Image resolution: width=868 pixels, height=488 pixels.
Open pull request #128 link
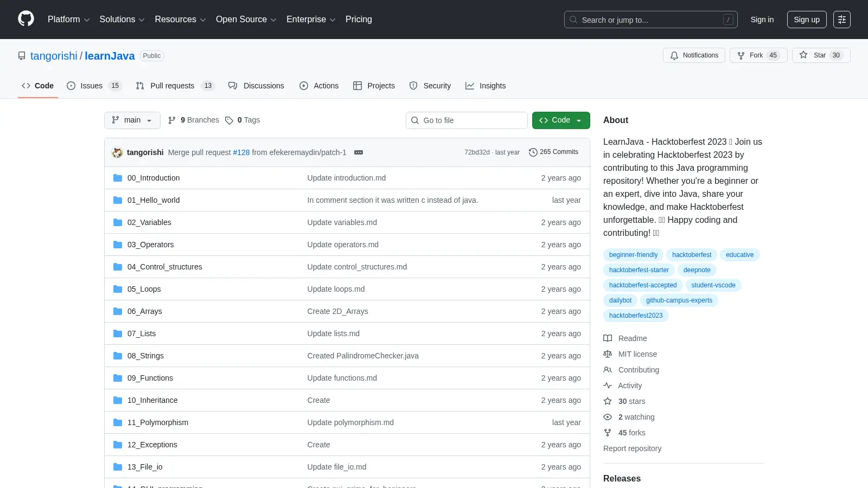pyautogui.click(x=241, y=152)
